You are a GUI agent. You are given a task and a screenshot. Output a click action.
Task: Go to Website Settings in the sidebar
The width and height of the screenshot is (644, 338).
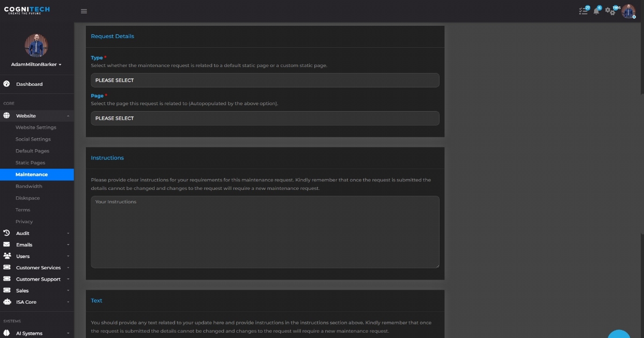tap(35, 127)
